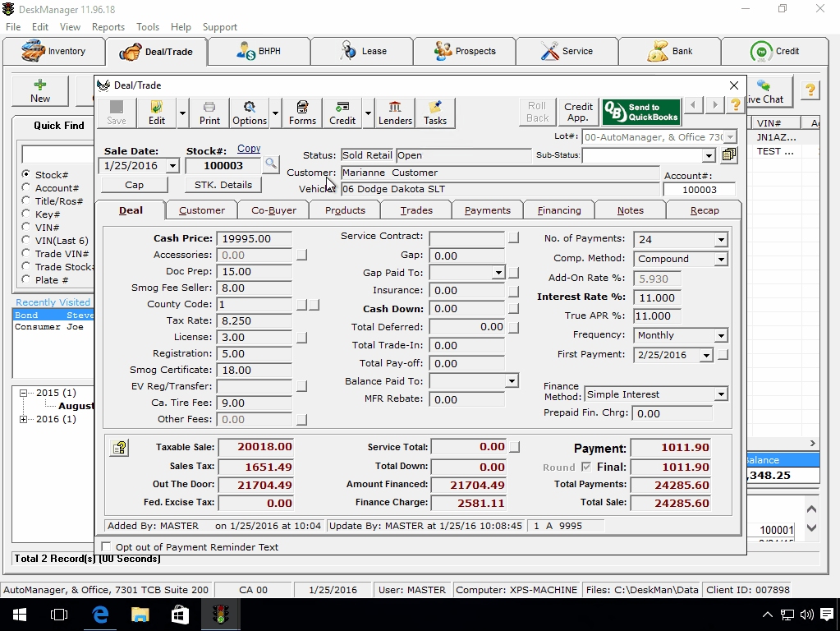Open the Print tool in the Deal/Trade toolbar

(x=209, y=113)
